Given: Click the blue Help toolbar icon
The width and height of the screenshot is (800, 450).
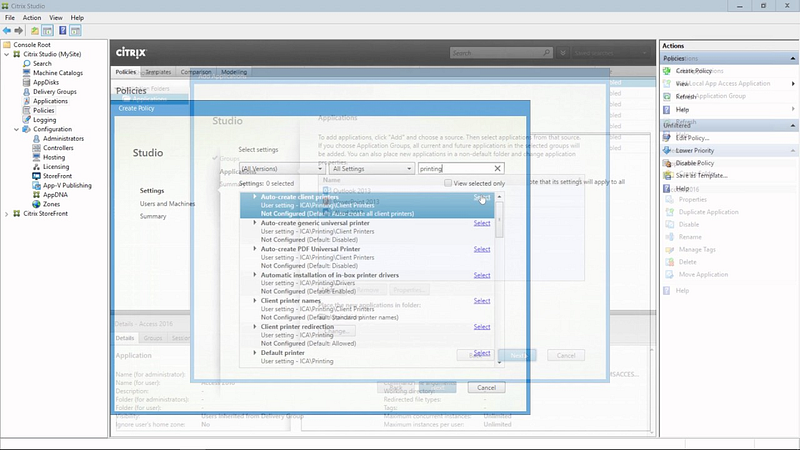Looking at the screenshot, I should [62, 31].
